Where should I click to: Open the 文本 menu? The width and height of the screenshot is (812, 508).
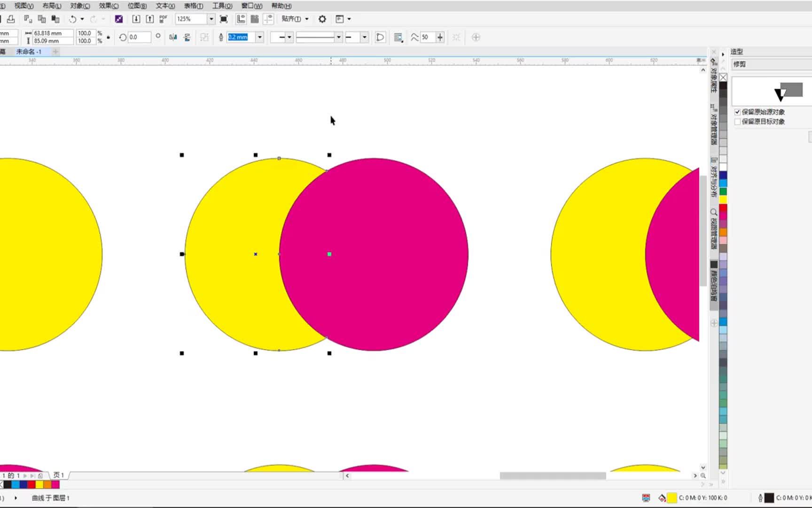tap(165, 6)
